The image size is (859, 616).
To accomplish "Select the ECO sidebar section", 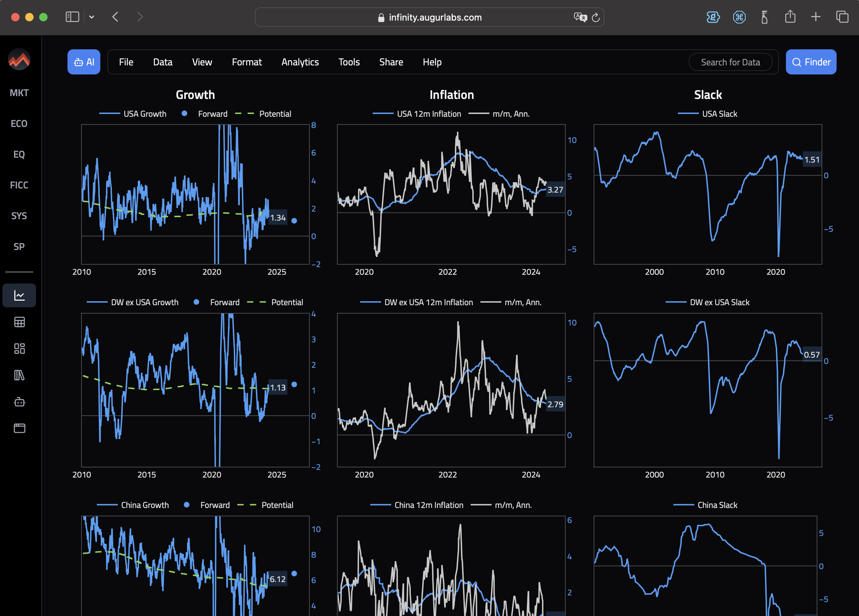I will pos(19,123).
